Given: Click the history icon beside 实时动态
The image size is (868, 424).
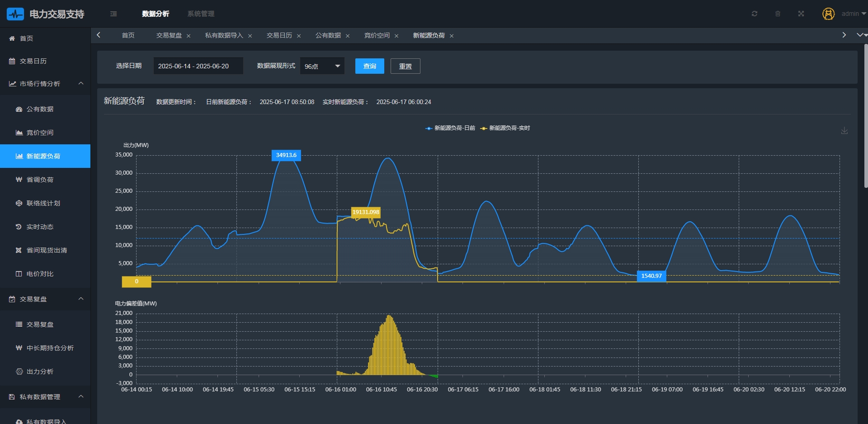Looking at the screenshot, I should click(19, 227).
